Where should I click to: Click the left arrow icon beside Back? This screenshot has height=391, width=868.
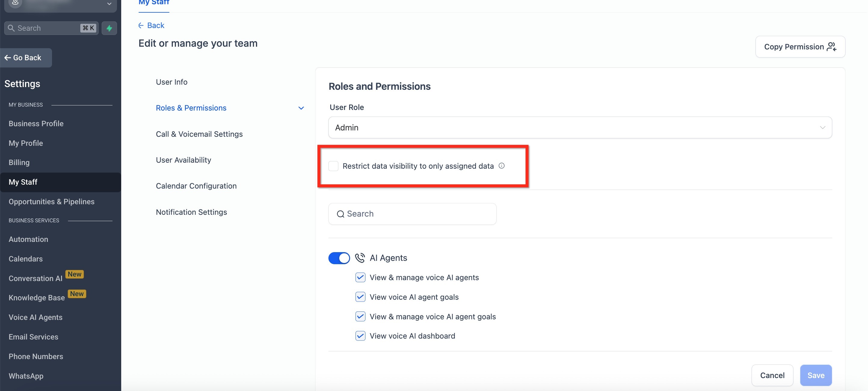141,25
